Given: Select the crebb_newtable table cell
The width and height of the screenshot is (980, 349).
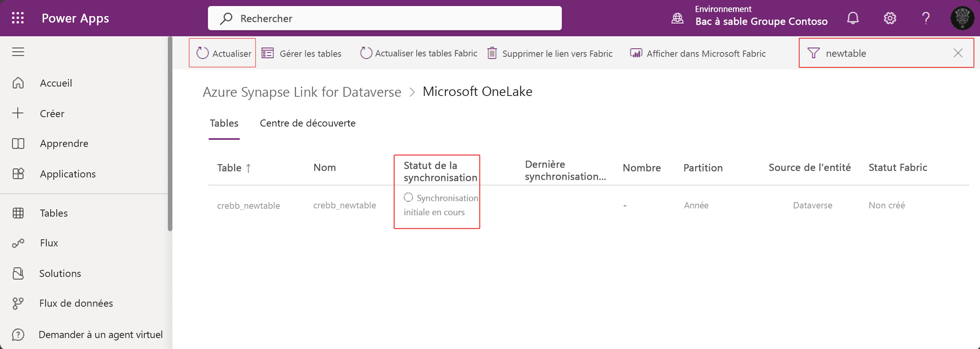Looking at the screenshot, I should (x=249, y=206).
